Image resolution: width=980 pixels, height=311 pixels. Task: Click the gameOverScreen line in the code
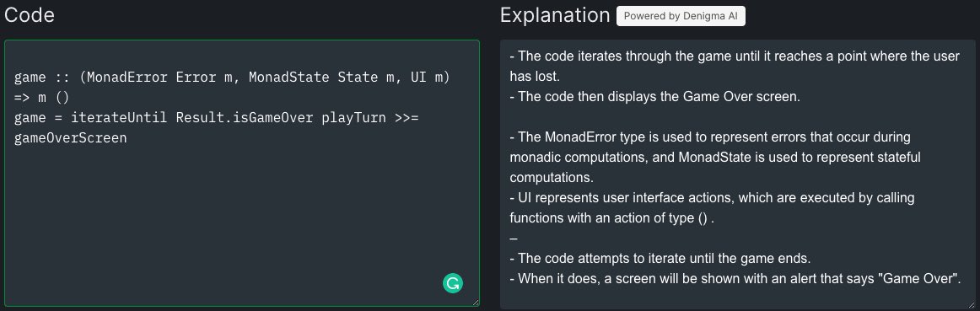pyautogui.click(x=71, y=137)
